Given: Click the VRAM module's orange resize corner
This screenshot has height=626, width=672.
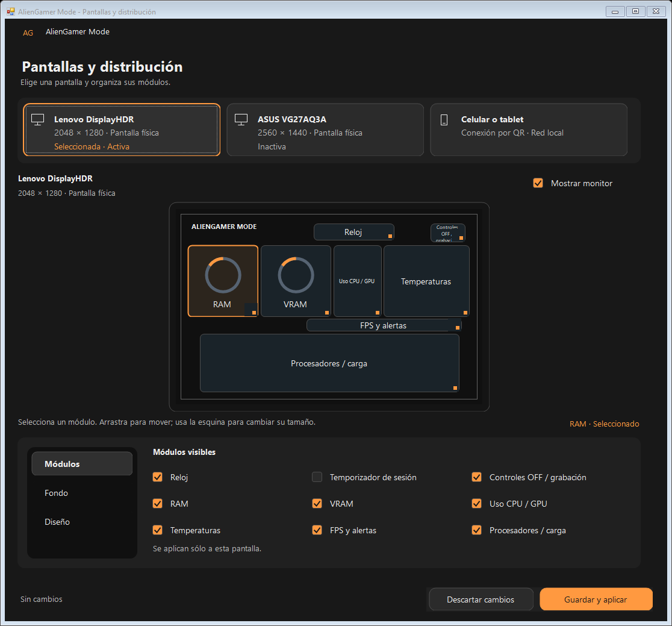Looking at the screenshot, I should (327, 313).
